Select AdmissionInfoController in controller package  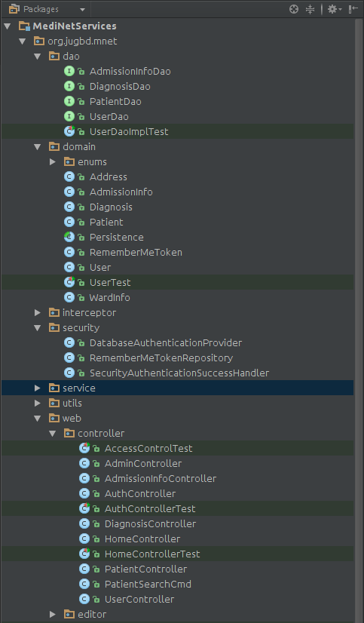click(161, 478)
